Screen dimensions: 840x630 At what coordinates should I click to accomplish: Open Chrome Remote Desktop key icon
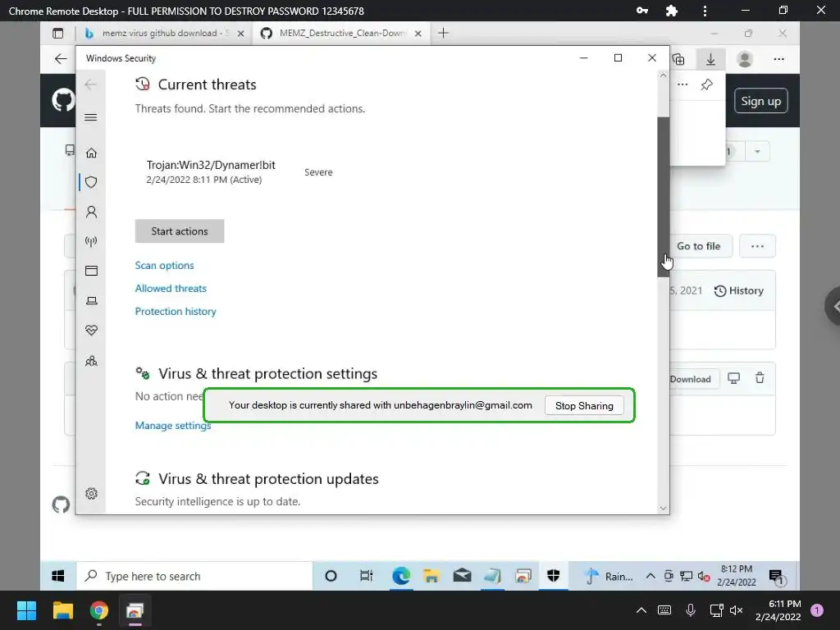[641, 11]
